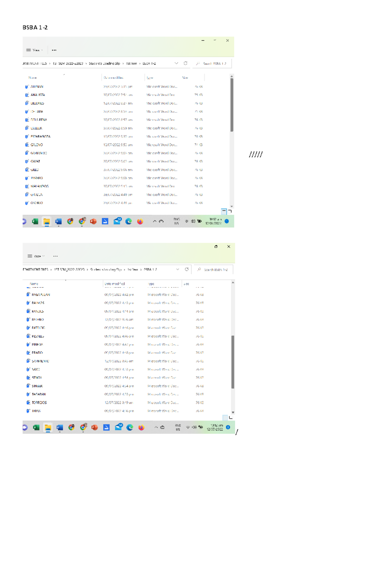Open the clock and date in the upper taskbar

[x=214, y=221]
